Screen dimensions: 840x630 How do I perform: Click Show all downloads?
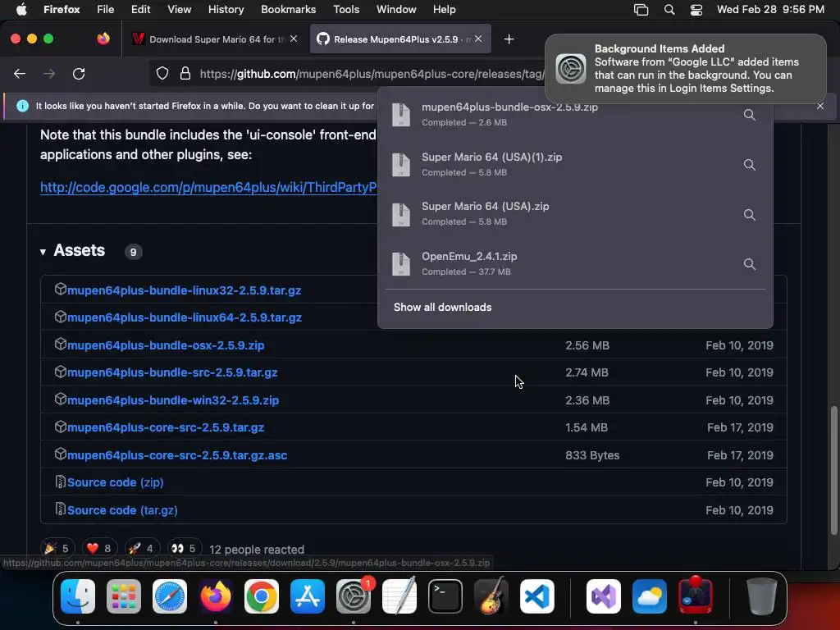click(442, 307)
